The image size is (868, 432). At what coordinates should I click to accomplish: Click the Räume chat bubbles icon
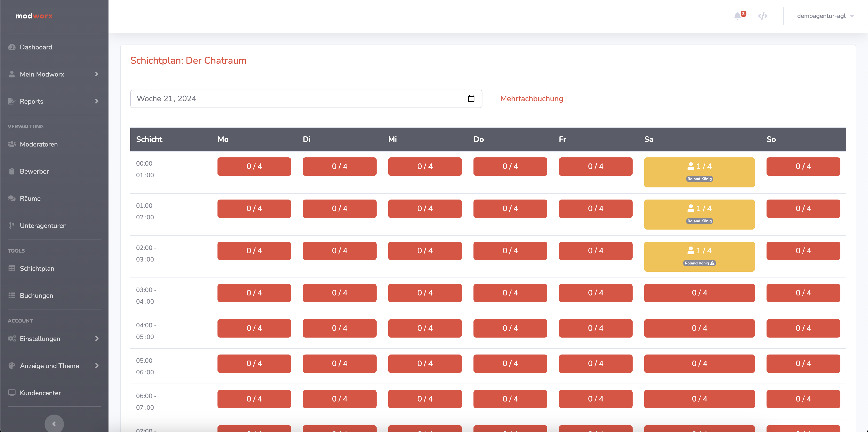tap(12, 199)
